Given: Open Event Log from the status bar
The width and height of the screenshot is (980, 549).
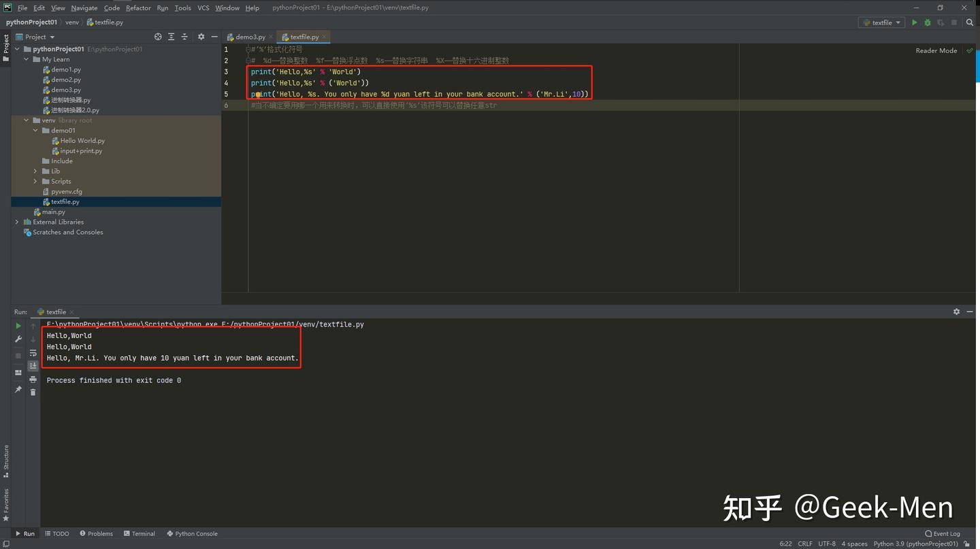Looking at the screenshot, I should tap(943, 533).
